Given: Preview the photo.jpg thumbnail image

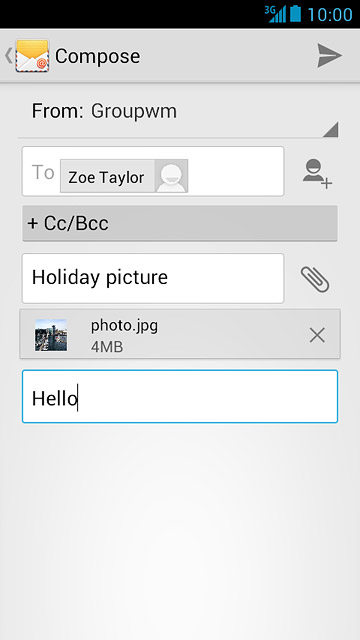Looking at the screenshot, I should [x=51, y=335].
